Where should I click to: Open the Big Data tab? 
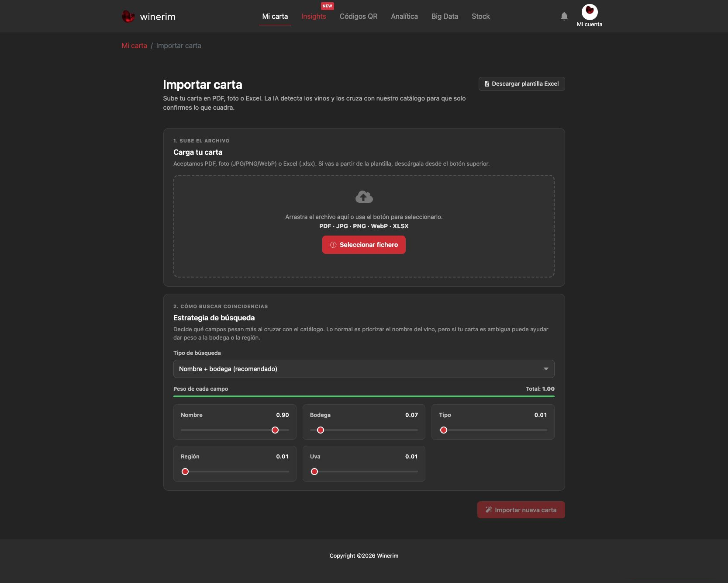(445, 16)
